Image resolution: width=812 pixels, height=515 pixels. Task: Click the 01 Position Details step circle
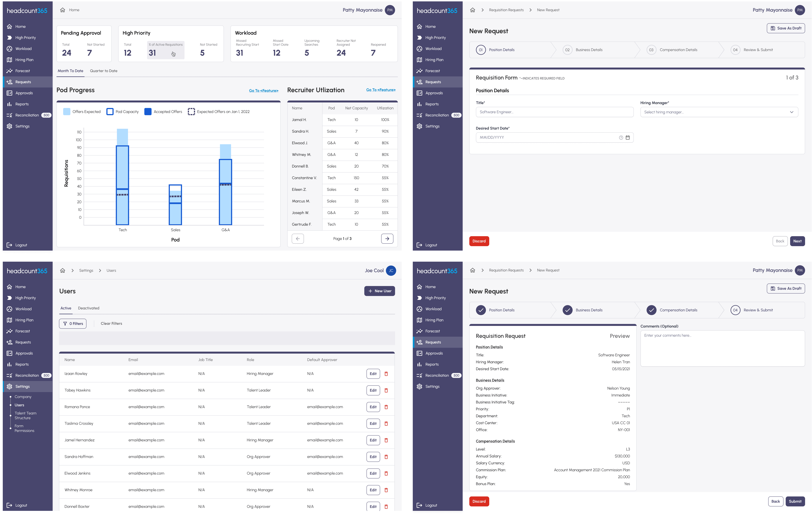coord(481,50)
